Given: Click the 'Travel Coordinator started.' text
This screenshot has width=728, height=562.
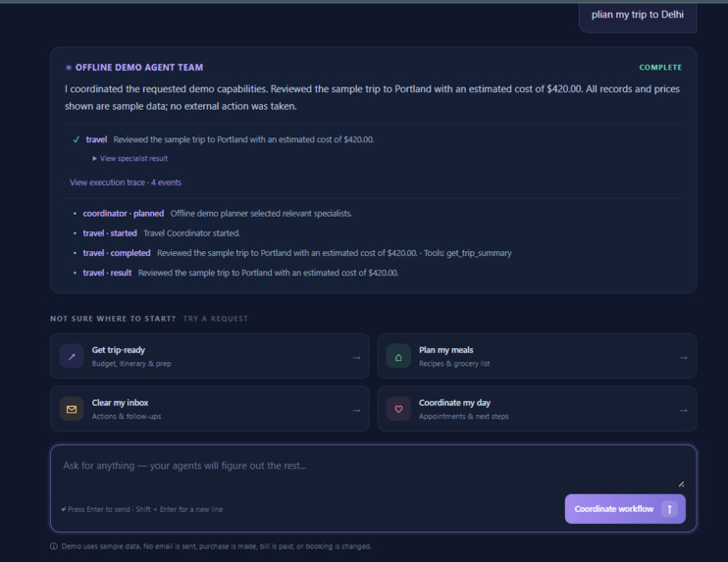Looking at the screenshot, I should pos(191,233).
